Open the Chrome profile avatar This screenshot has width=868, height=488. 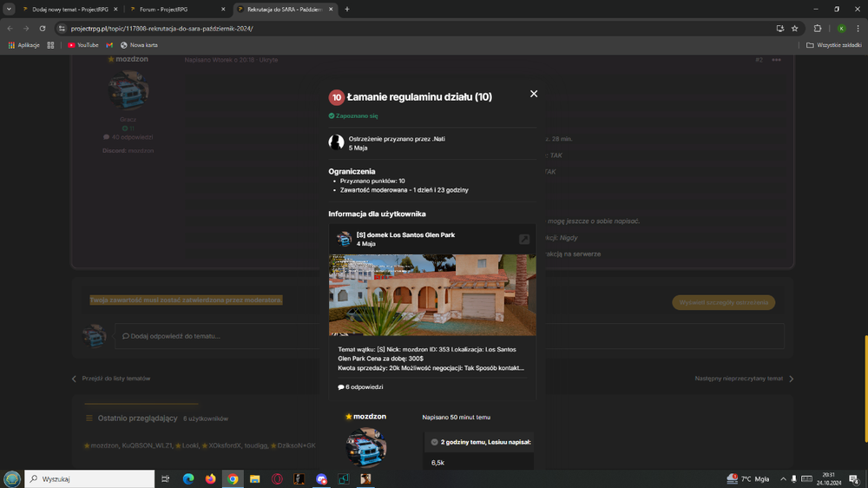pos(841,29)
